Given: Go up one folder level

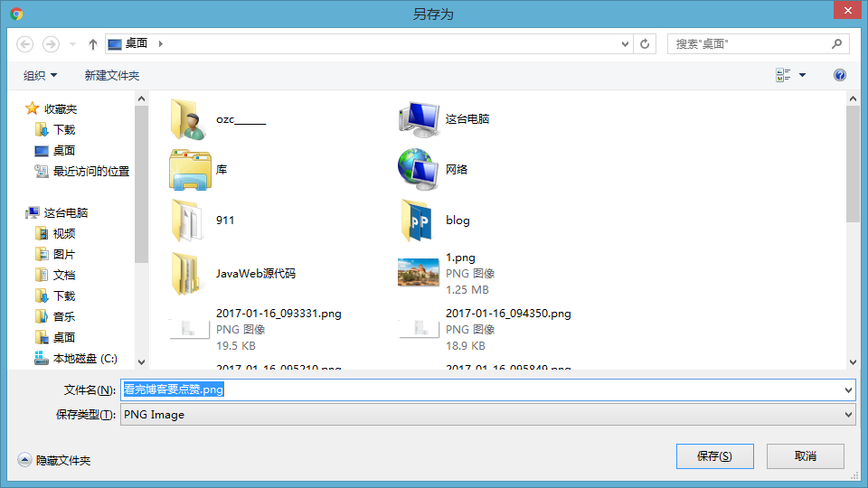Looking at the screenshot, I should click(x=92, y=43).
